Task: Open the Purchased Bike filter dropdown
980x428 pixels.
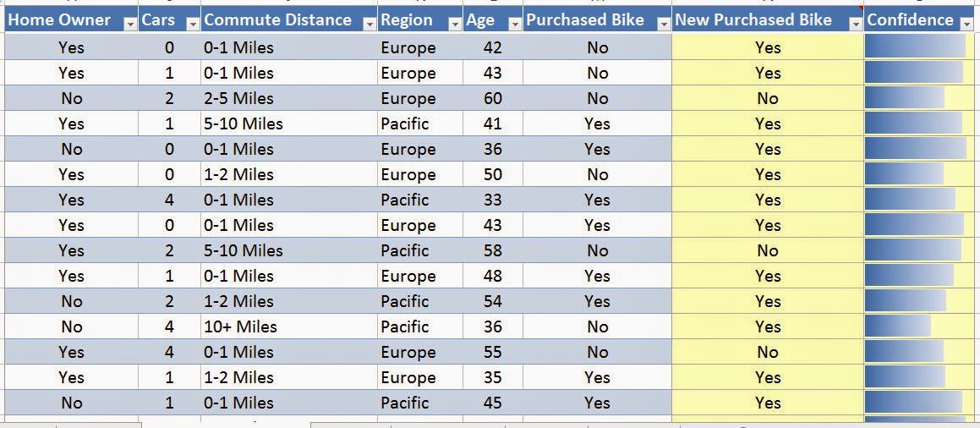Action: [663, 25]
